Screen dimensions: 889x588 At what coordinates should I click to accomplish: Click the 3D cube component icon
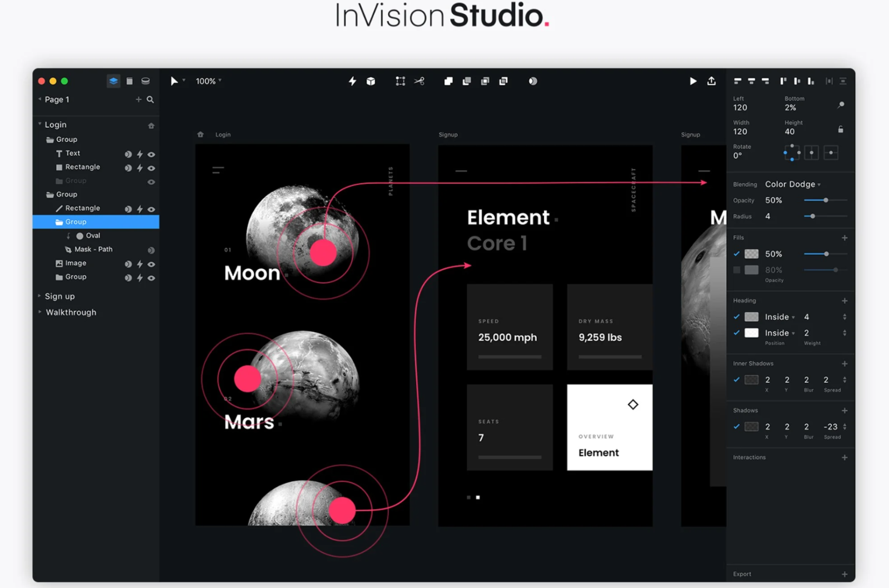(x=371, y=81)
